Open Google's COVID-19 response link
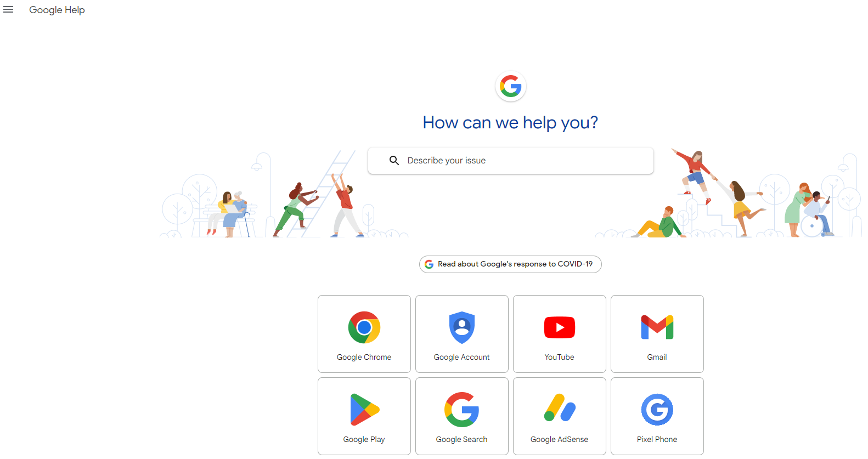868x459 pixels. 510,264
